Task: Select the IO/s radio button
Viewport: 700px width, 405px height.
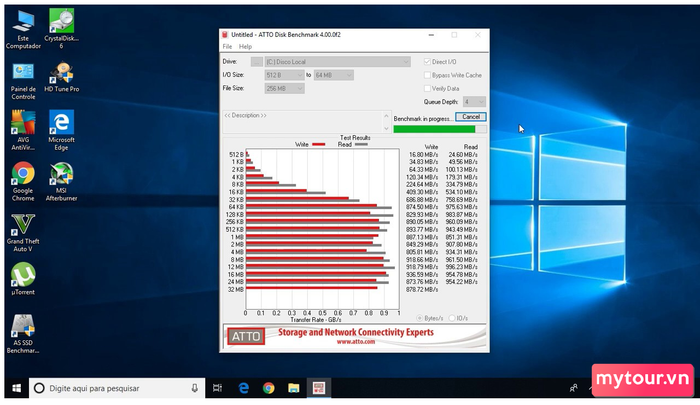Action: tap(452, 318)
